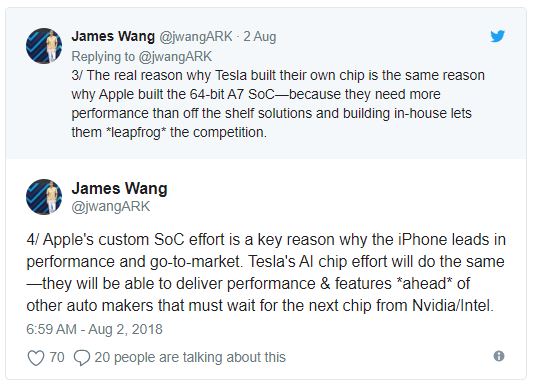The image size is (534, 389).
Task: Click the line mentioning Nvidia/Intel
Action: coord(260,305)
